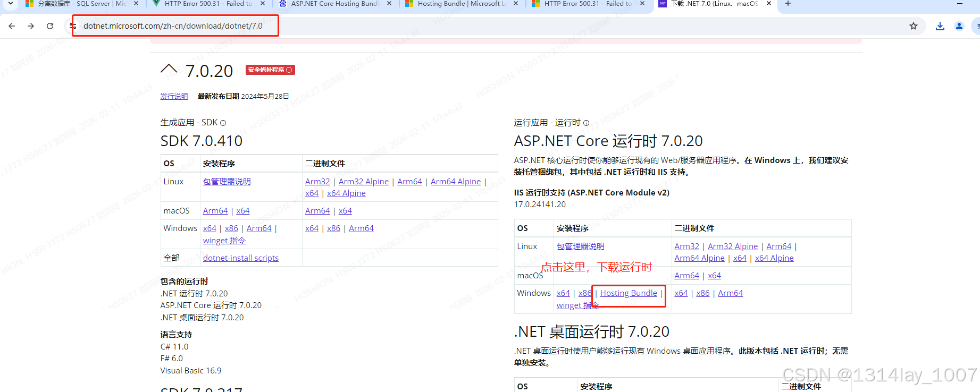
Task: Click .NET 桌面运行时 7.0.20 in included runtimes
Action: click(202, 318)
